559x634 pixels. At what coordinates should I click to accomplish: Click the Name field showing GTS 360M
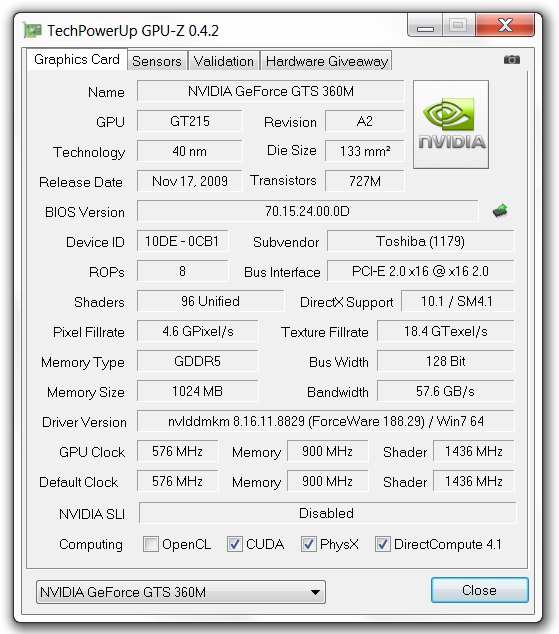tap(270, 91)
